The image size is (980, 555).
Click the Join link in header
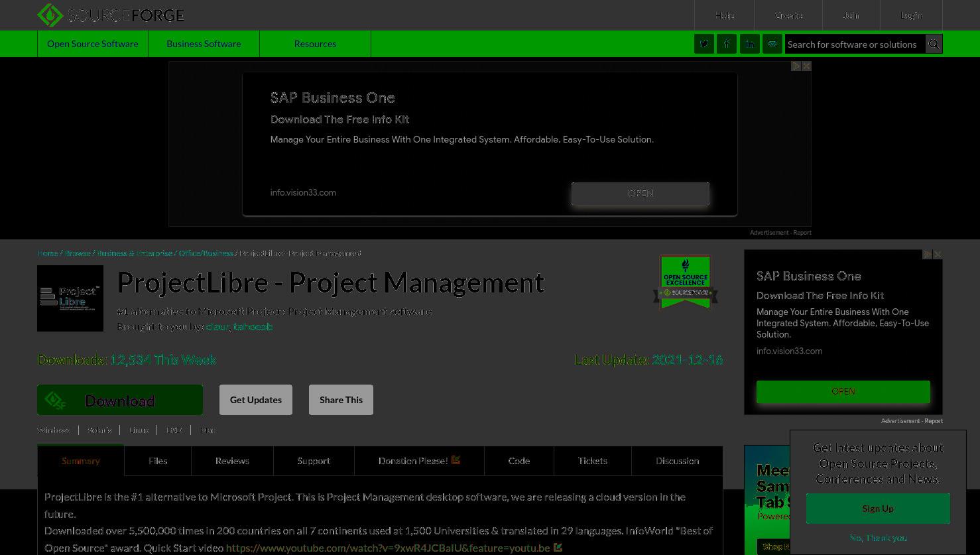[x=851, y=15]
